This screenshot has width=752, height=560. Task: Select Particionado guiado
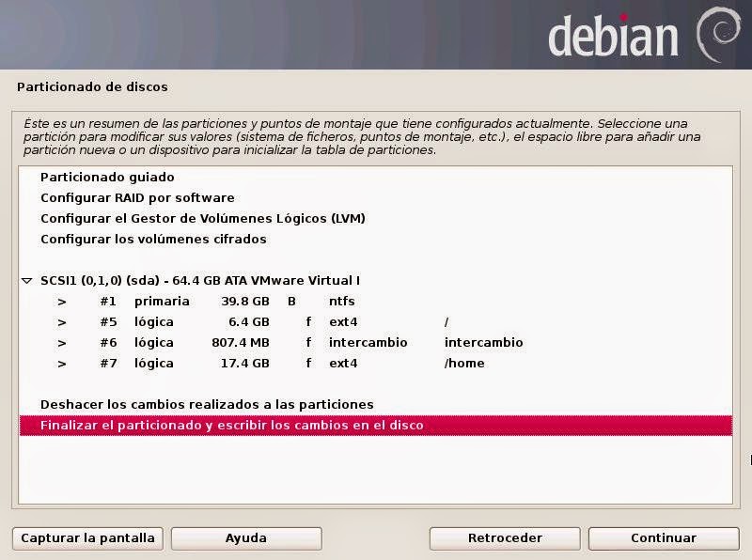coord(106,177)
